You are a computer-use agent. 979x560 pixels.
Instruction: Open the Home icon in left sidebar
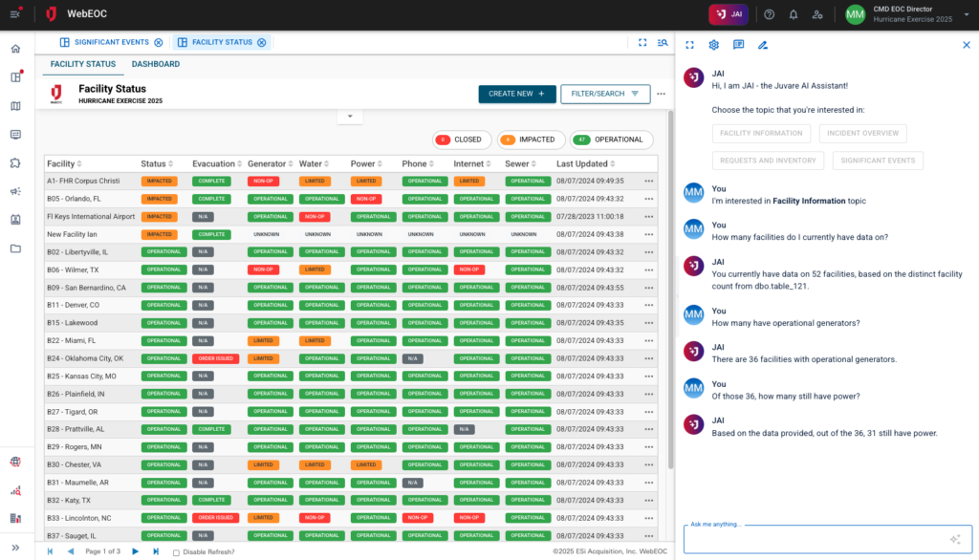(x=15, y=49)
